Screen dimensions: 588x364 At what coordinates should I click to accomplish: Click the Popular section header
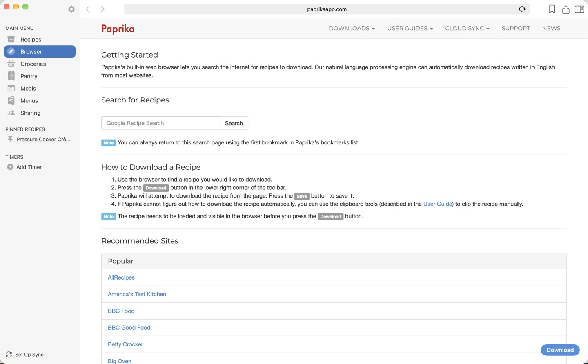point(334,261)
